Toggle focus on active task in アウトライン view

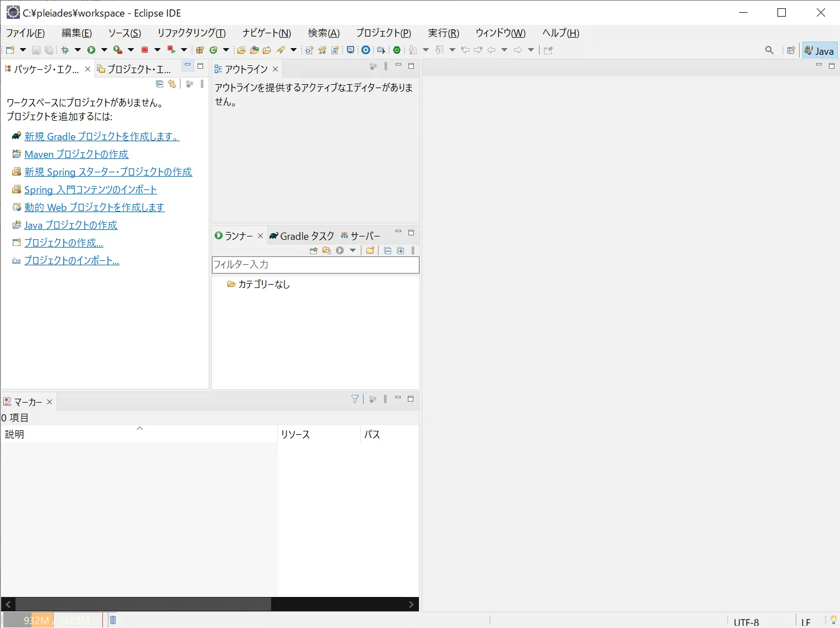pyautogui.click(x=373, y=66)
